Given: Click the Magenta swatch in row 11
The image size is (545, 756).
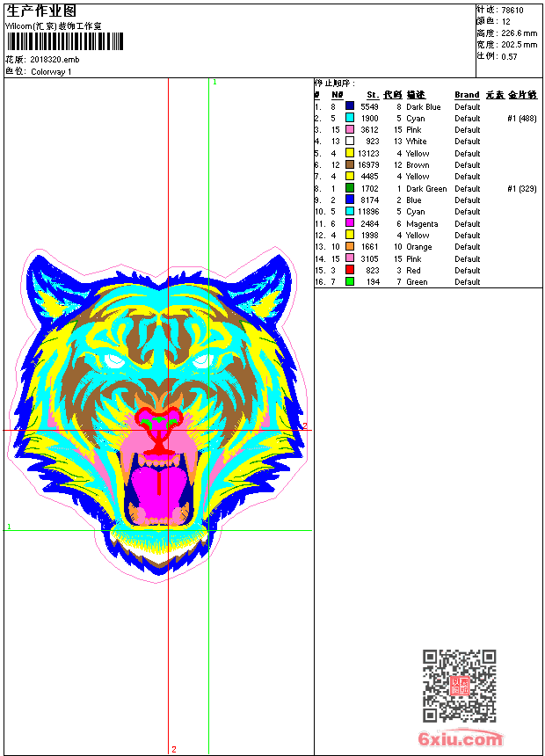Looking at the screenshot, I should (350, 223).
